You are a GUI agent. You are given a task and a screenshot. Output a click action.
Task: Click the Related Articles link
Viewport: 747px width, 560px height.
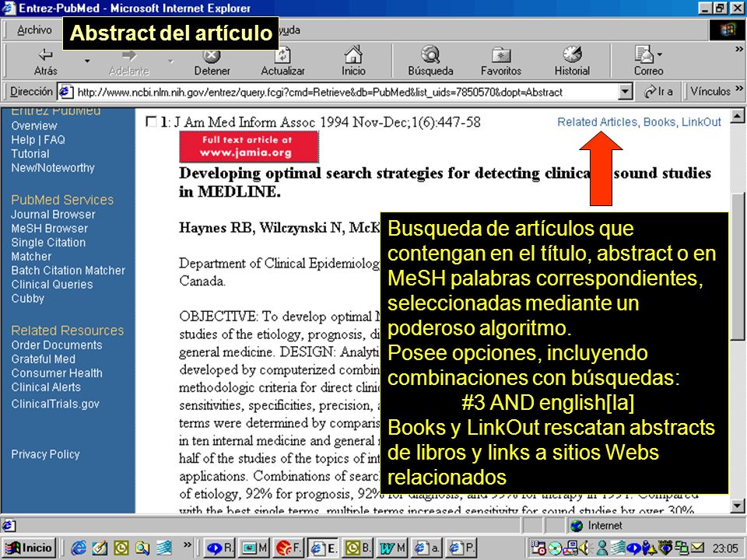point(597,122)
